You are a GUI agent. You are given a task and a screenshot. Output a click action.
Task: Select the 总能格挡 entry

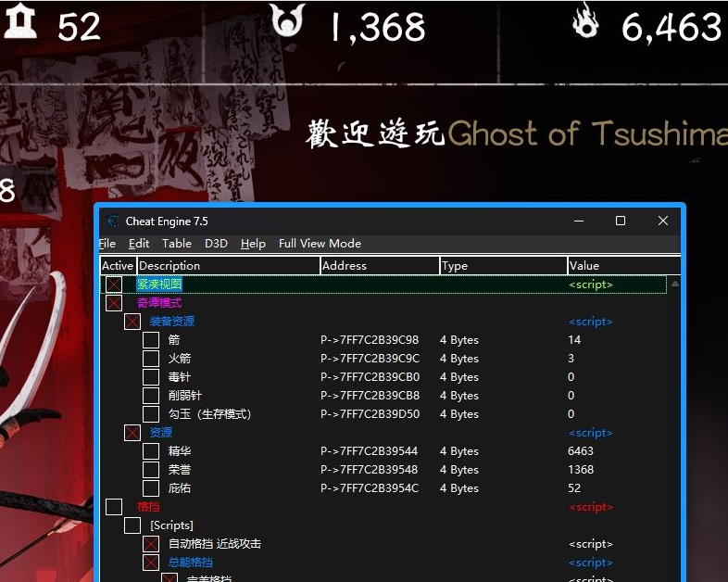point(191,563)
